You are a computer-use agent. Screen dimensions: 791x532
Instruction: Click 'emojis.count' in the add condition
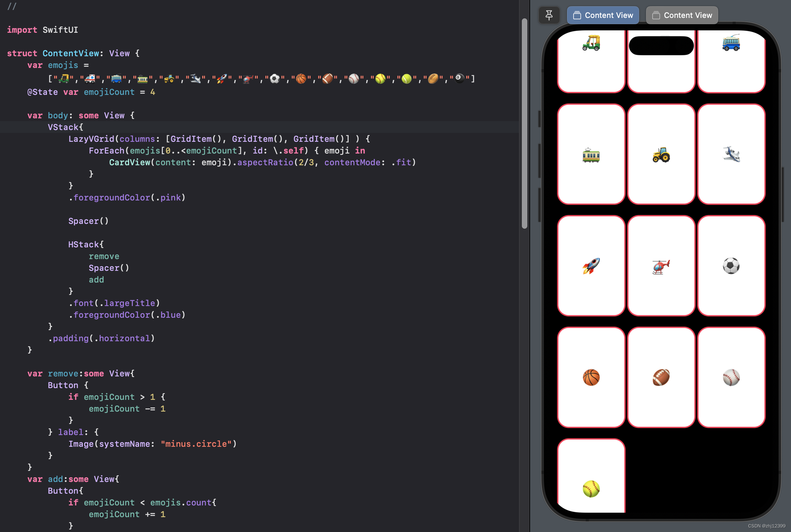(x=181, y=503)
